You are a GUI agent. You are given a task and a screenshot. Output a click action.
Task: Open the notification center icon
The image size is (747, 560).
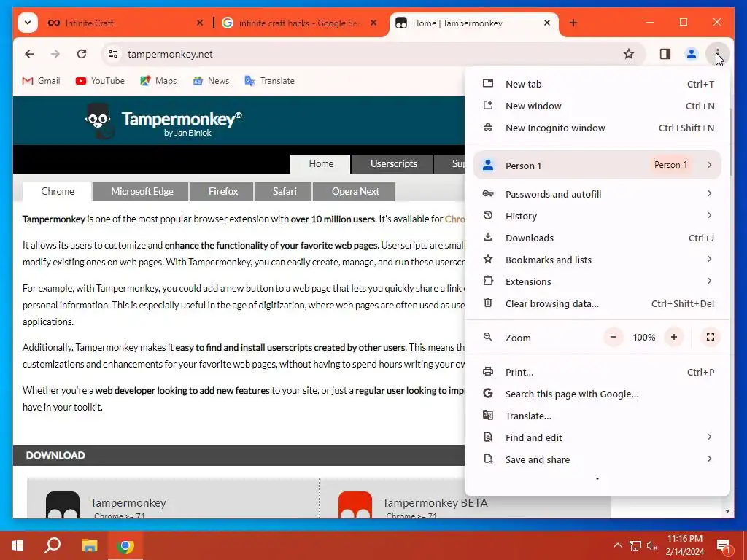(x=724, y=546)
